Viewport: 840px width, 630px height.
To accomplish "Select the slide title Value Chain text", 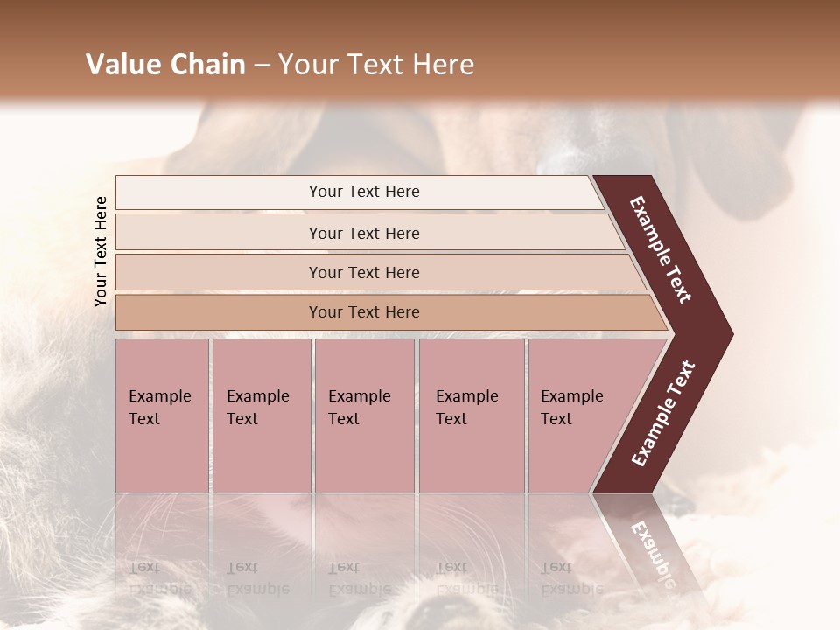I will [x=165, y=64].
